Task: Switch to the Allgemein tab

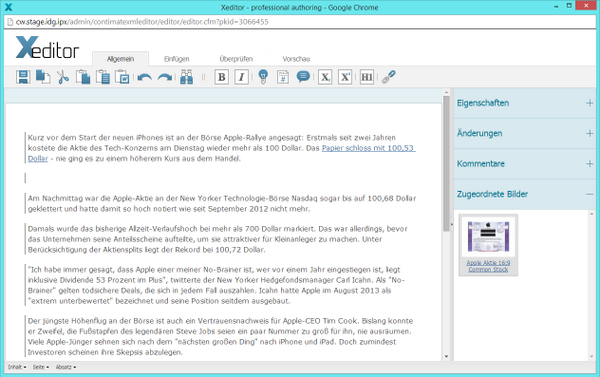Action: coord(120,59)
